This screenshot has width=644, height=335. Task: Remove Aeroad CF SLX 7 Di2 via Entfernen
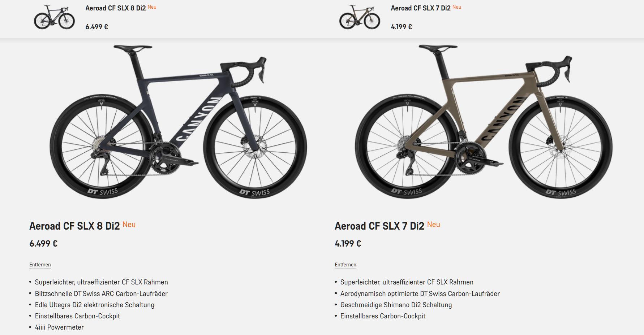345,265
